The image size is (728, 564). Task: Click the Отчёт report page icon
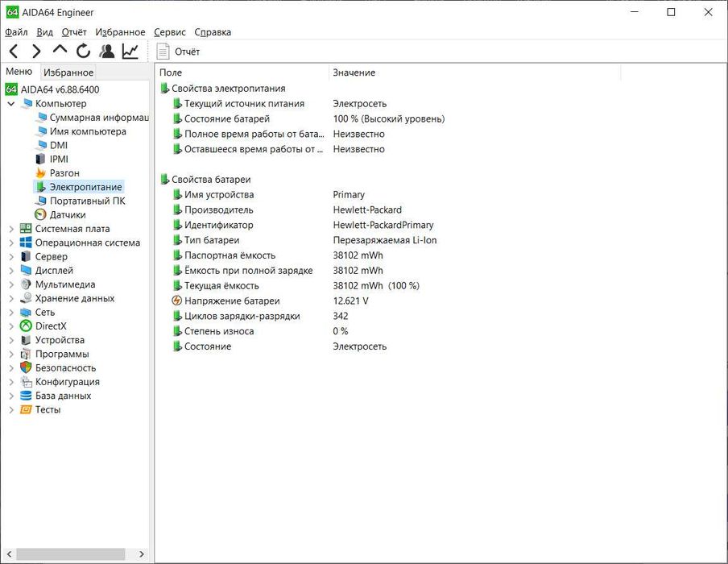pos(163,51)
